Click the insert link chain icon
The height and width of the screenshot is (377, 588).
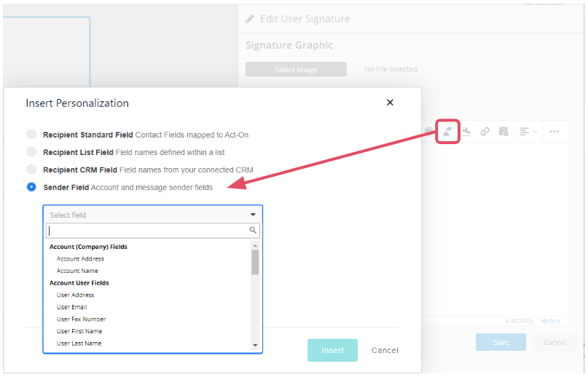485,132
